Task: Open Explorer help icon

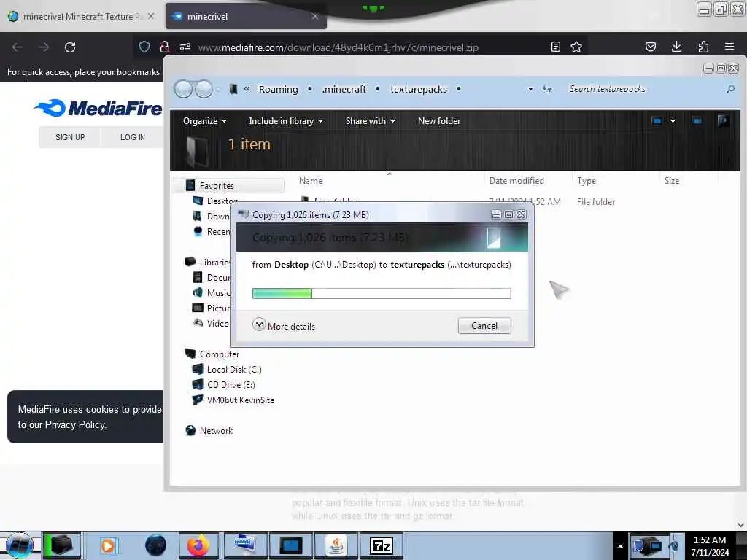Action: click(x=723, y=121)
